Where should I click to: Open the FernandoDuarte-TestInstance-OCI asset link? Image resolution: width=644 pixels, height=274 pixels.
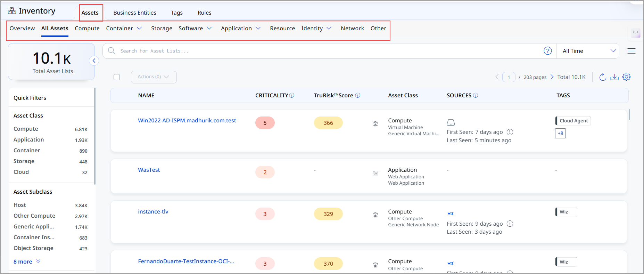[186, 261]
